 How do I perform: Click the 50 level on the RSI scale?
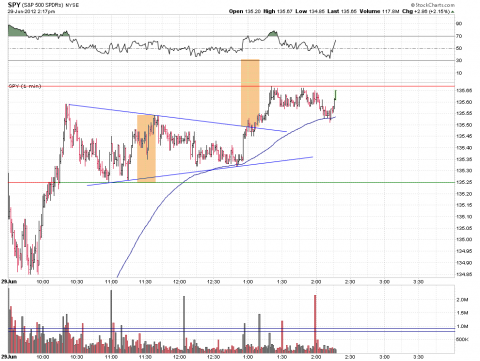[x=459, y=48]
